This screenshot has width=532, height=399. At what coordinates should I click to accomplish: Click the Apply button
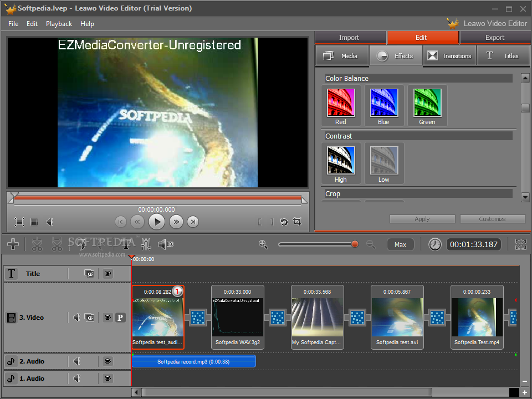pyautogui.click(x=422, y=219)
